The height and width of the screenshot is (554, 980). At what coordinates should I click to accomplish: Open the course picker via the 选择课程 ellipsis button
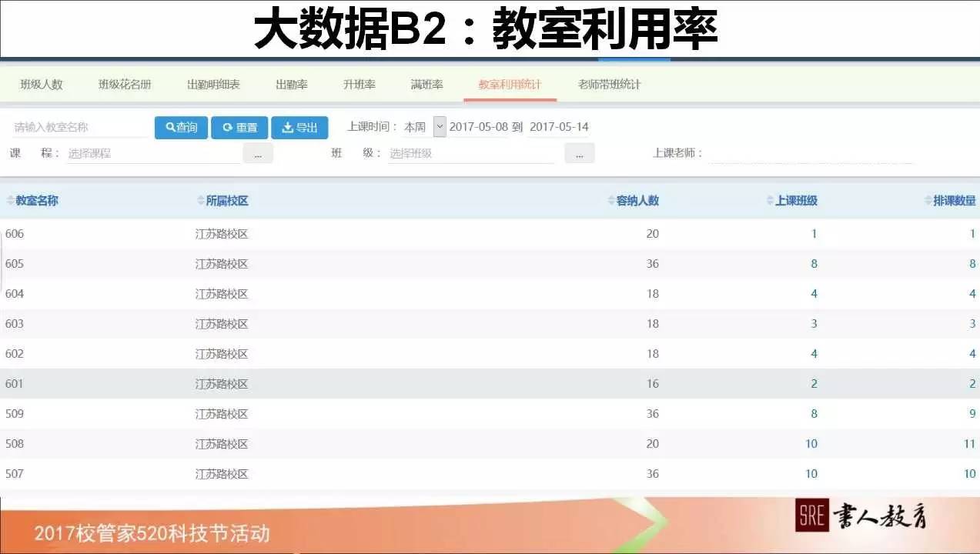point(258,152)
